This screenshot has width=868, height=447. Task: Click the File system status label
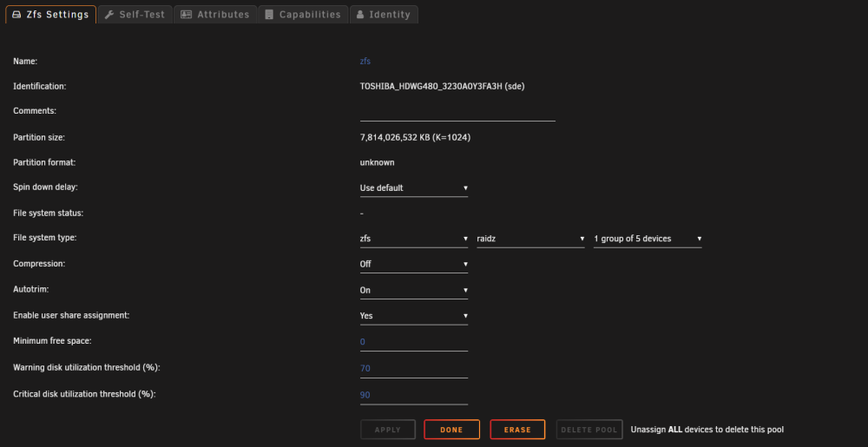48,213
